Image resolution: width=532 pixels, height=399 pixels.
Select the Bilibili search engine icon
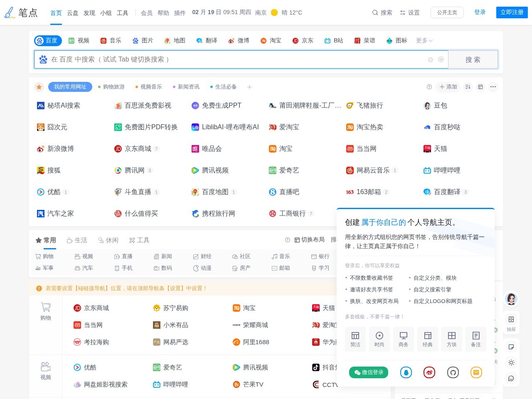(328, 40)
